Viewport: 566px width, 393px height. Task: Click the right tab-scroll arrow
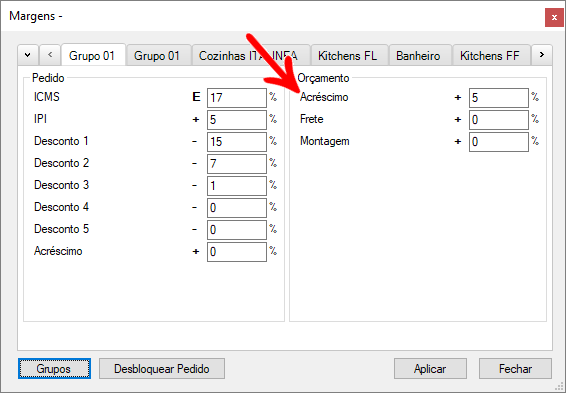[x=541, y=55]
